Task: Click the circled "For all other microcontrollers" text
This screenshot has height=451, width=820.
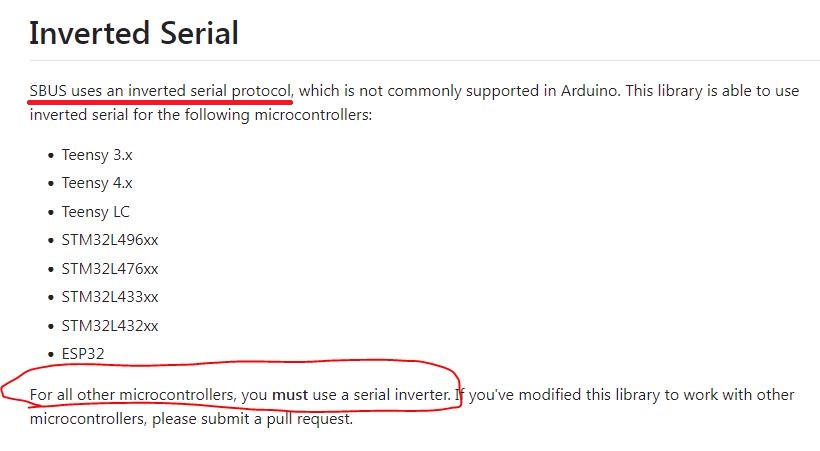Action: (133, 395)
